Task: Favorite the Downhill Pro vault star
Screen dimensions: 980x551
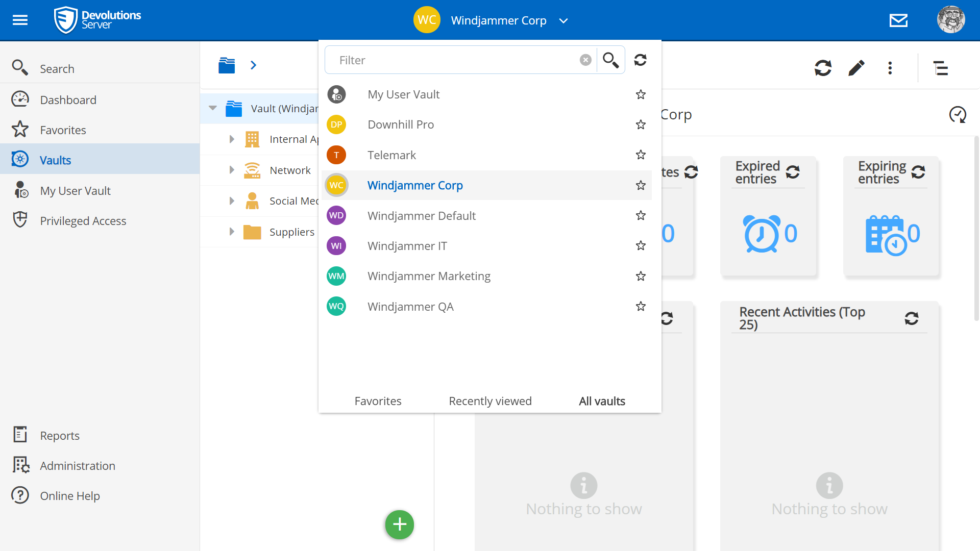Action: (641, 124)
